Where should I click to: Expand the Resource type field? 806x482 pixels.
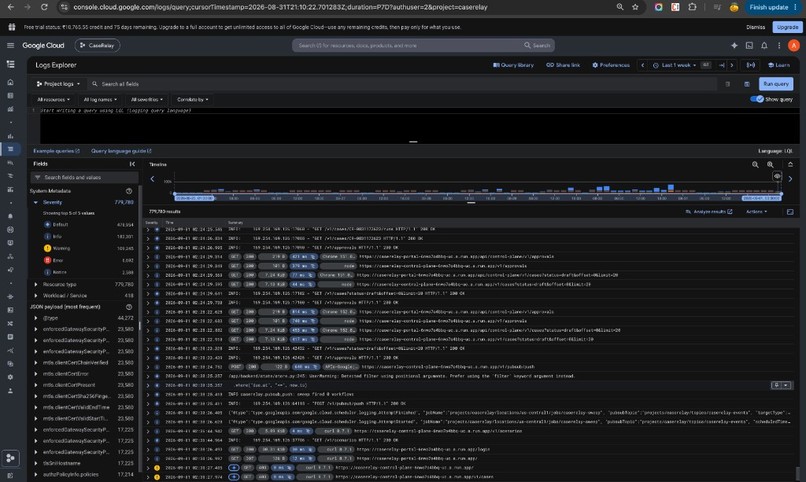pos(35,284)
